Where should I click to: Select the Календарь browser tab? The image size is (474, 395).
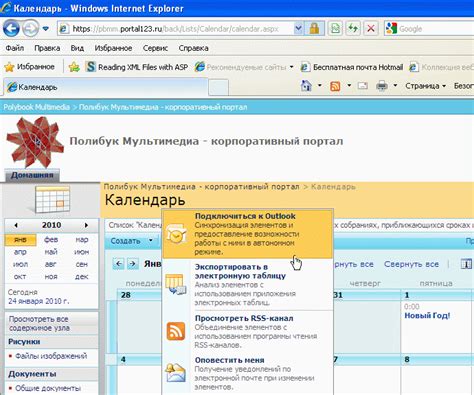(105, 87)
